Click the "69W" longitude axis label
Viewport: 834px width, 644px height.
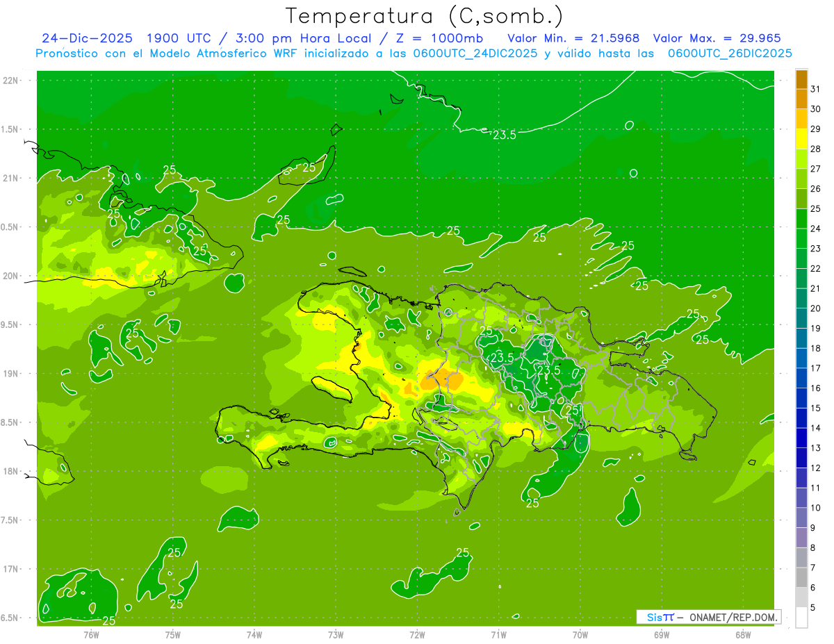pos(662,634)
